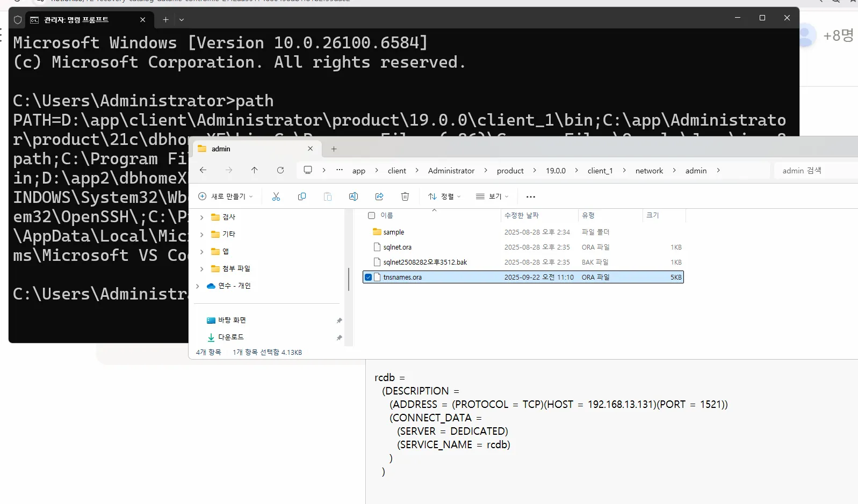Screen dimensions: 858x504
Task: Expand the 첨부 파일 folder in navigation pane
Action: pos(201,269)
